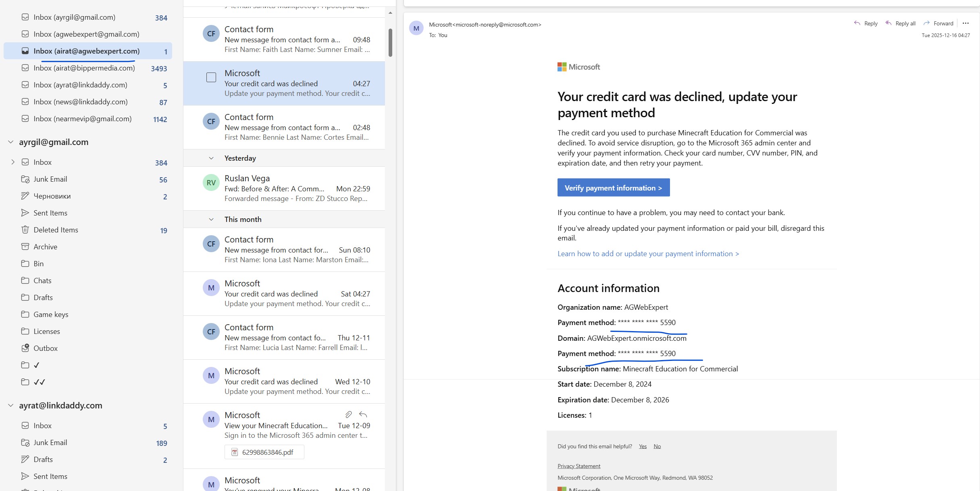Viewport: 980px width, 491px height.
Task: Click the replied arrow icon on Tue 12-09 email
Action: (363, 414)
